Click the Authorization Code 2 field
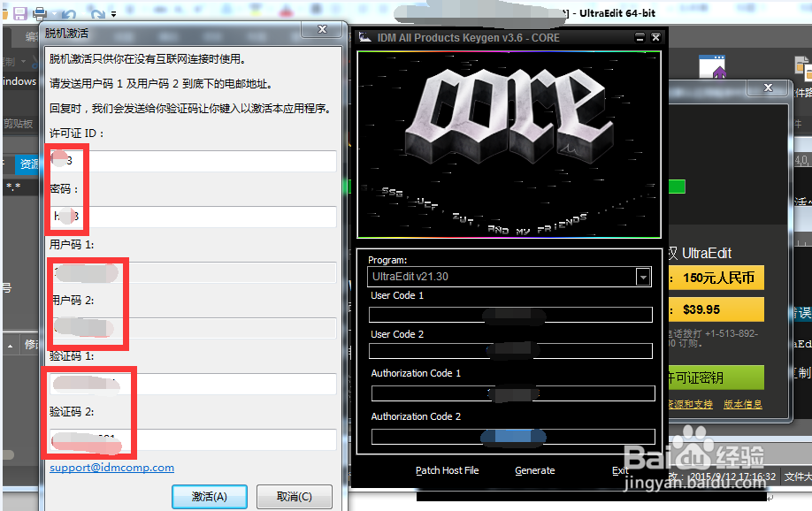The width and height of the screenshot is (812, 511). (513, 437)
